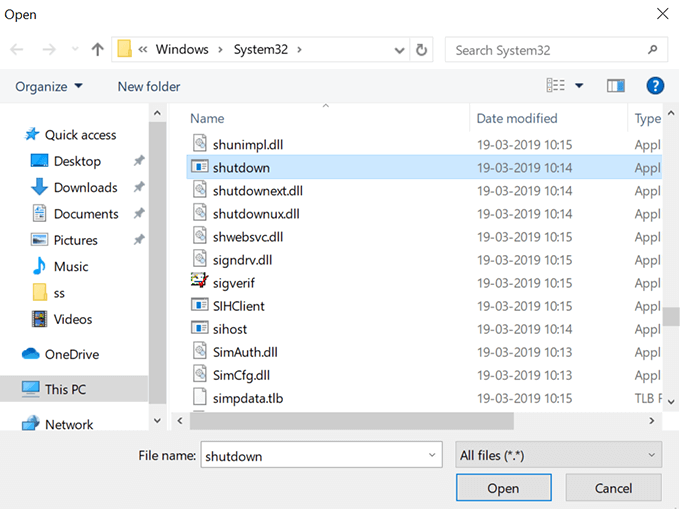Viewport: 680px width, 509px height.
Task: Select the shutdownux.dll file
Action: click(424, 213)
